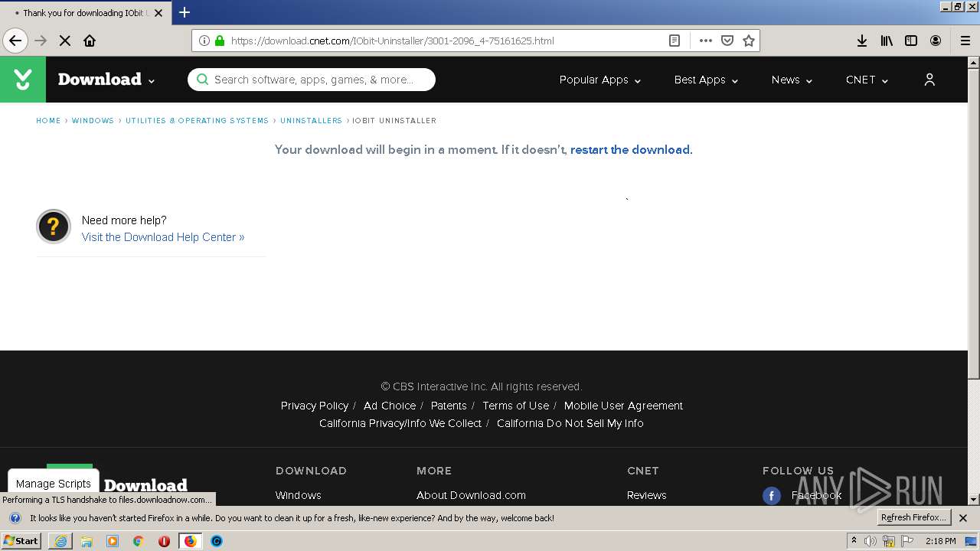Viewport: 980px width, 551px height.
Task: Click the question mark help icon
Action: (x=54, y=227)
